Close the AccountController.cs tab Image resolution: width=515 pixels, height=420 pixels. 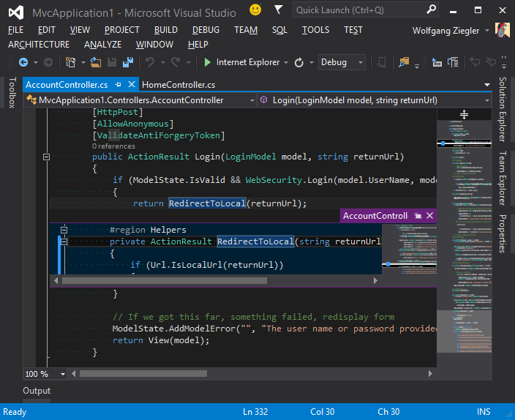132,84
